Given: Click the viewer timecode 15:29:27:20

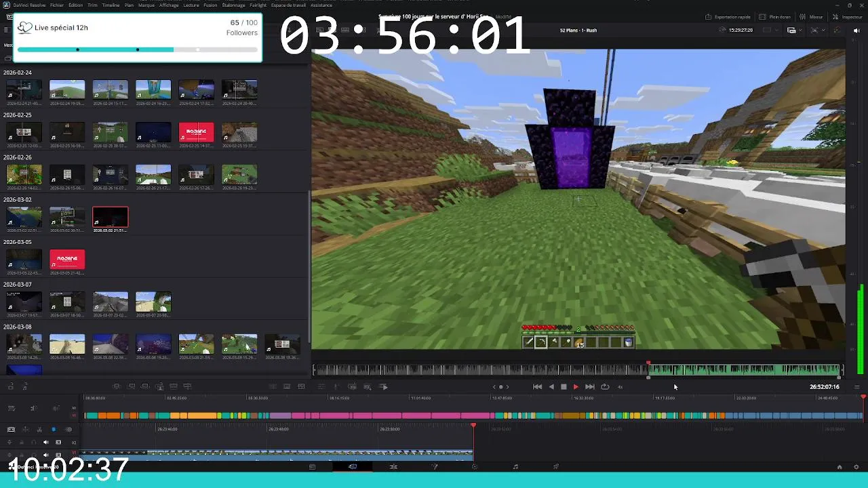Looking at the screenshot, I should point(740,30).
